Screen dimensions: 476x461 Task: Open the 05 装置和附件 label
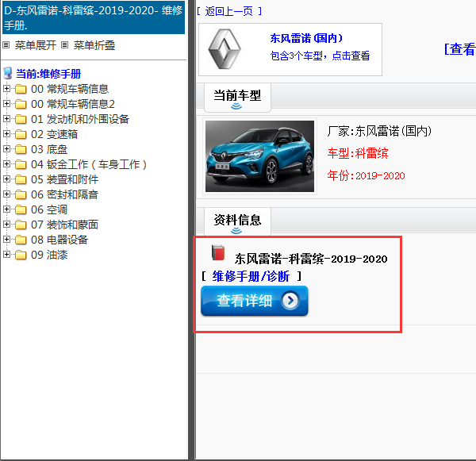(x=65, y=179)
